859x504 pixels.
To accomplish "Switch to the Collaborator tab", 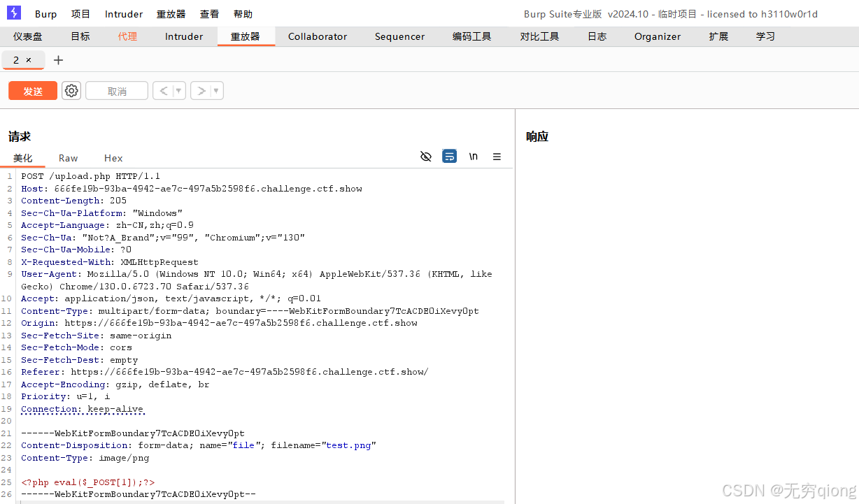I will (318, 36).
